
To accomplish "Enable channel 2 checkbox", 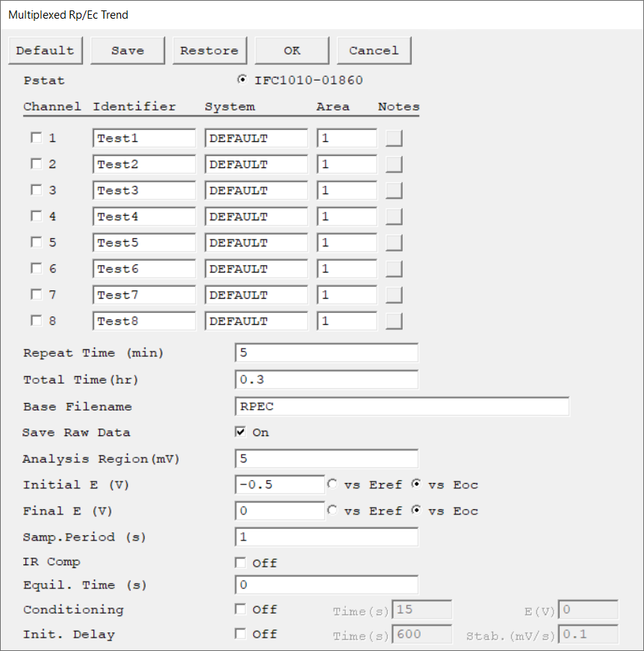I will [x=37, y=163].
